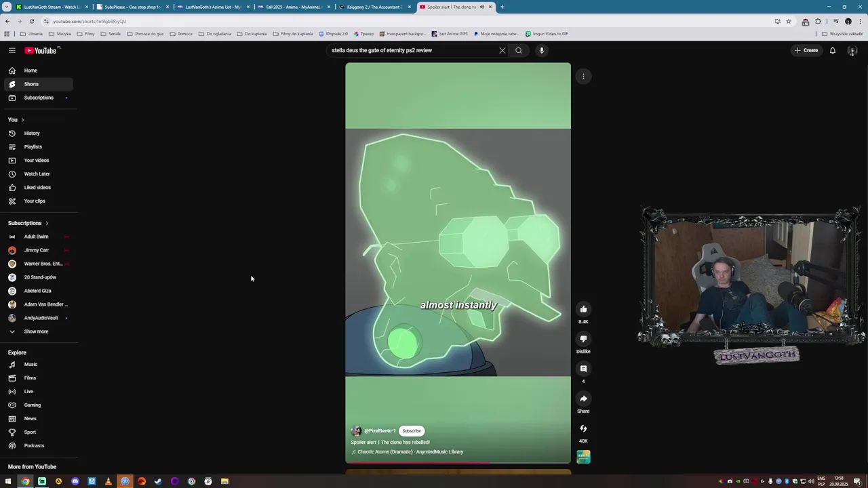Open Music under Explore

pos(38,365)
